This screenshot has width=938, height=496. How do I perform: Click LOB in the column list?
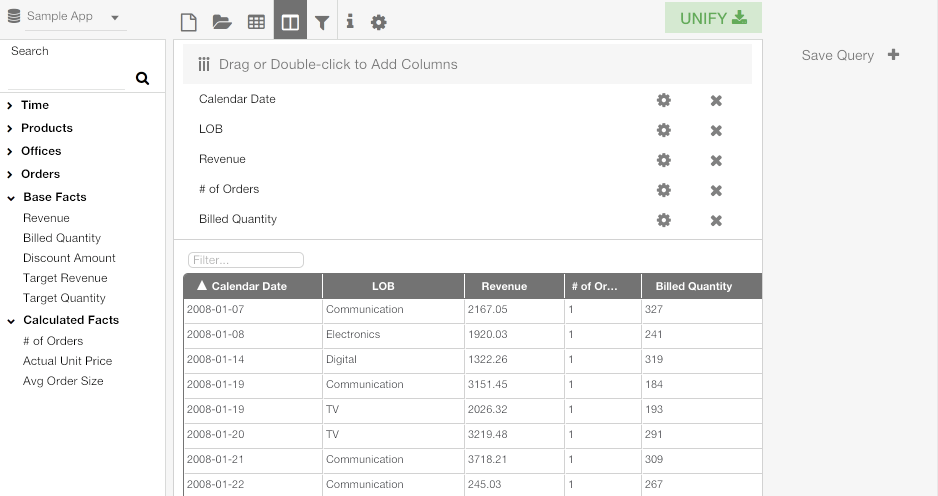pos(211,129)
